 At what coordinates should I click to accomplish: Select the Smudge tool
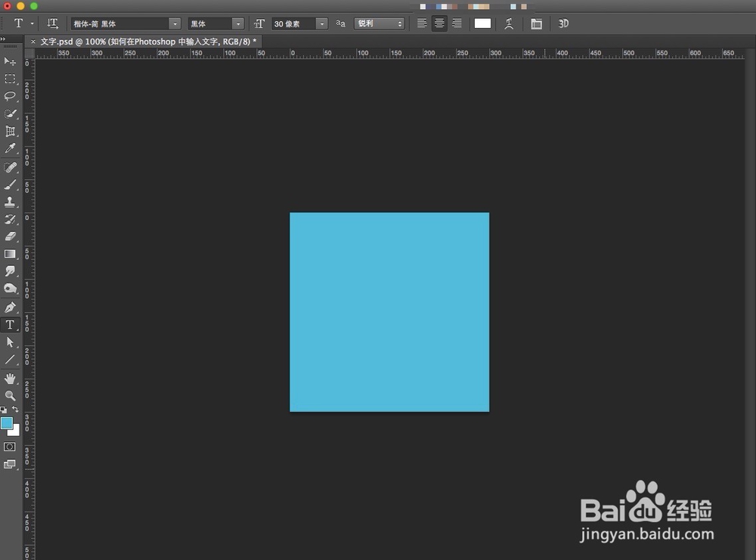pyautogui.click(x=10, y=271)
